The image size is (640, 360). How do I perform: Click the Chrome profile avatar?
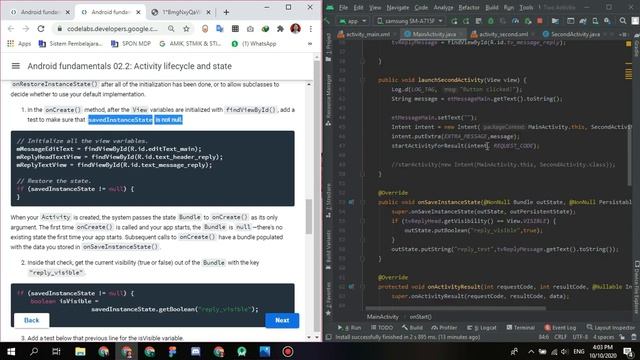tap(296, 29)
